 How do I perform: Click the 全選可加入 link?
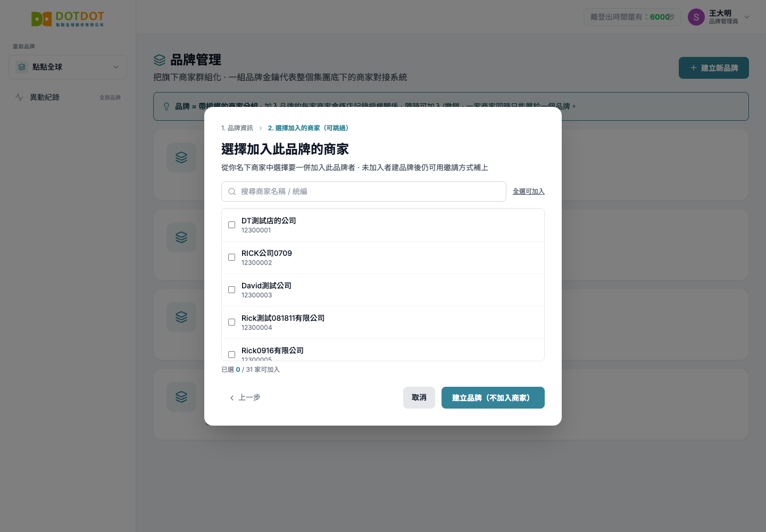[529, 192]
